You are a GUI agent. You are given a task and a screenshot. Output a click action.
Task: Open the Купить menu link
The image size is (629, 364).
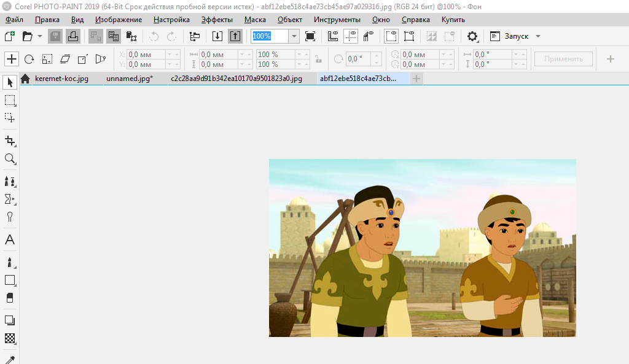point(453,20)
